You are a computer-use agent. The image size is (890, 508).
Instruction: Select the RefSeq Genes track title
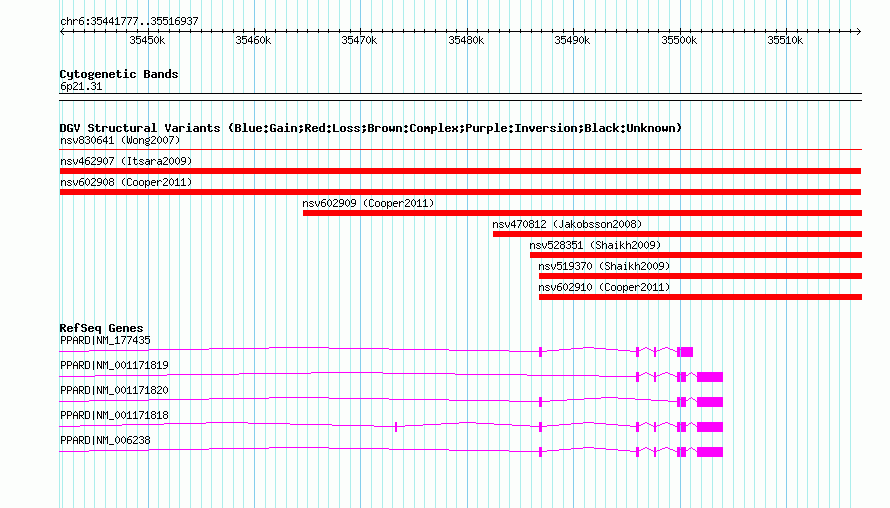click(x=102, y=328)
